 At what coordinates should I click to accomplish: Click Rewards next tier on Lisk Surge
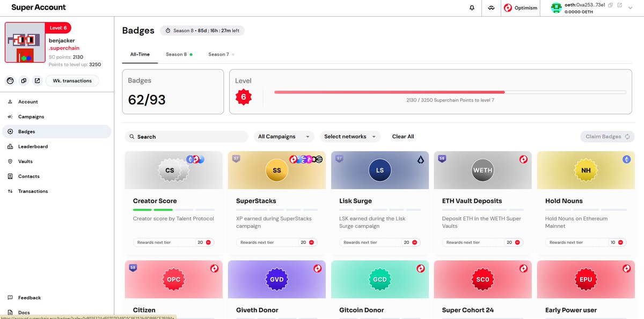click(x=380, y=242)
